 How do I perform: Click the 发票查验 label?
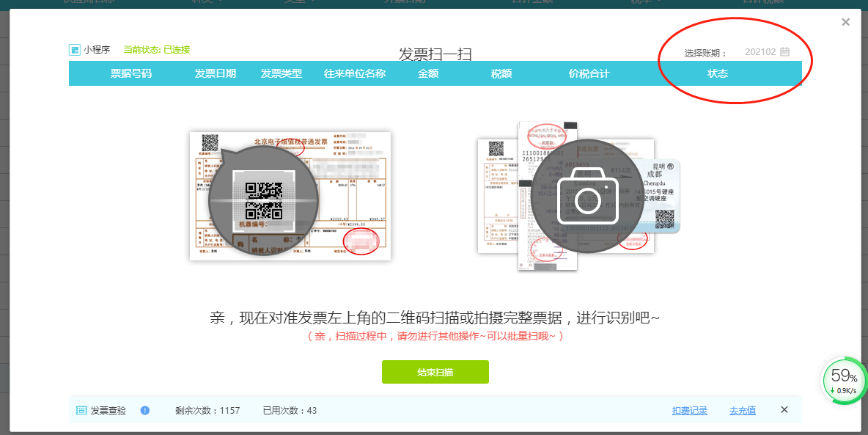click(x=108, y=411)
